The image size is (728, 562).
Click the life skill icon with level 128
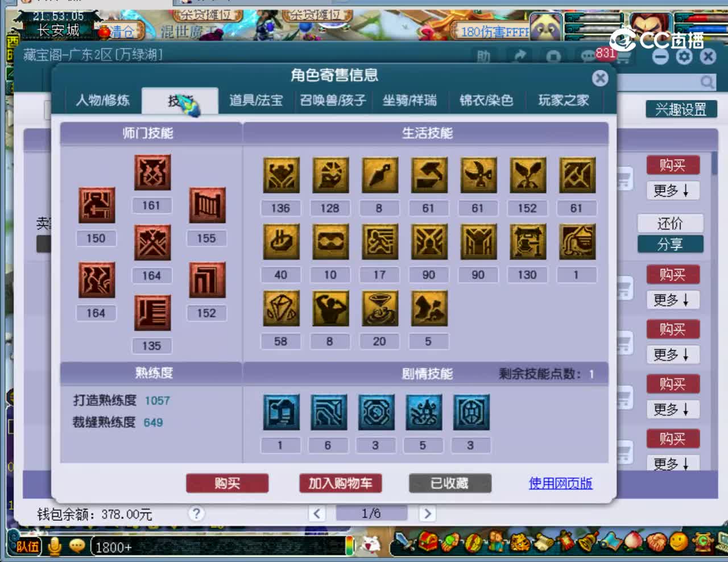(330, 175)
